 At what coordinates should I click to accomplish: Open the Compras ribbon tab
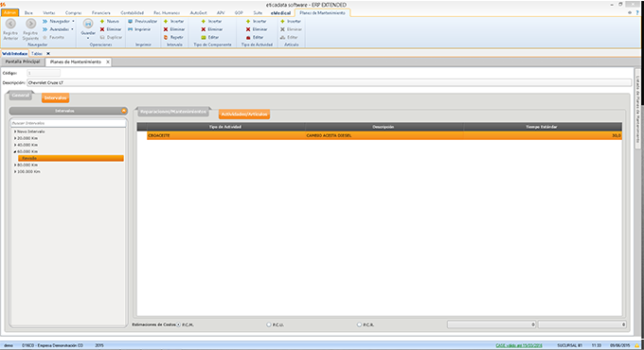coord(73,13)
